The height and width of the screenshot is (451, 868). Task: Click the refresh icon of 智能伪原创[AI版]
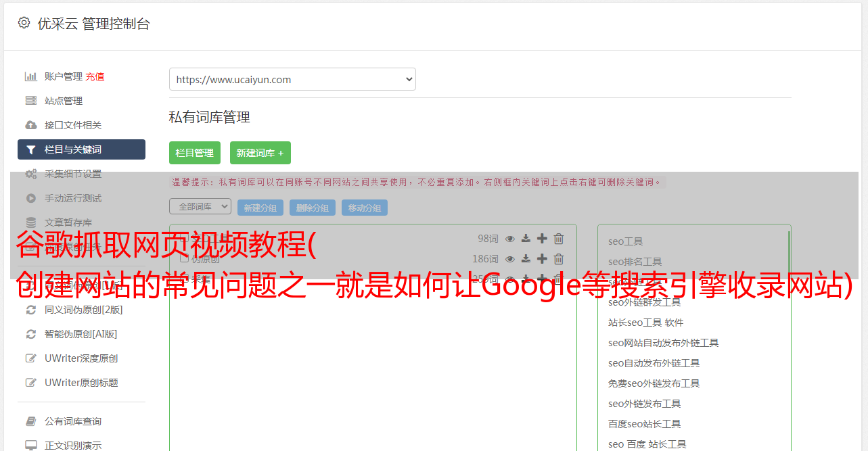point(31,334)
